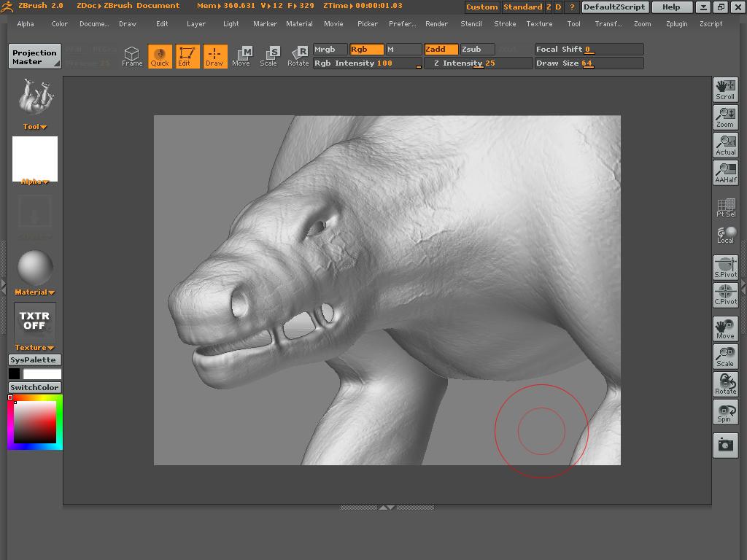747x560 pixels.
Task: Click the Actual size icon in right sidebar
Action: click(x=725, y=144)
